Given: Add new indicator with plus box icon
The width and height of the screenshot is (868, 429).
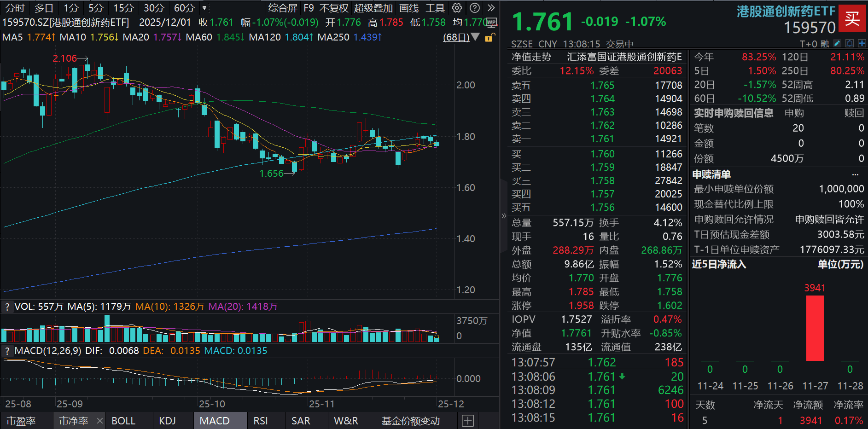Looking at the screenshot, I should pyautogui.click(x=468, y=421).
